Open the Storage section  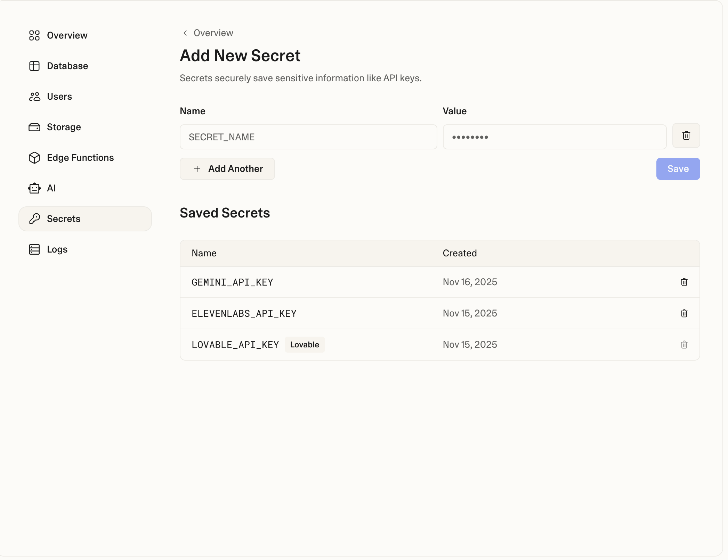click(x=64, y=127)
